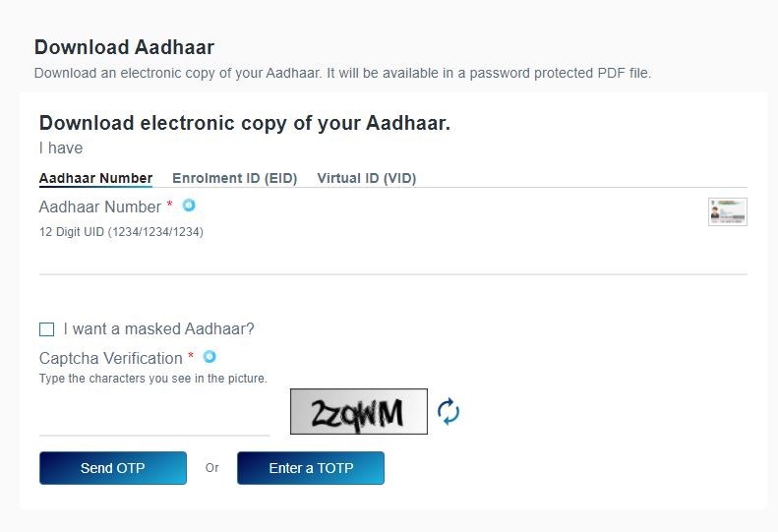
Task: Switch to Virtual ID (VID) tab
Action: [x=367, y=178]
